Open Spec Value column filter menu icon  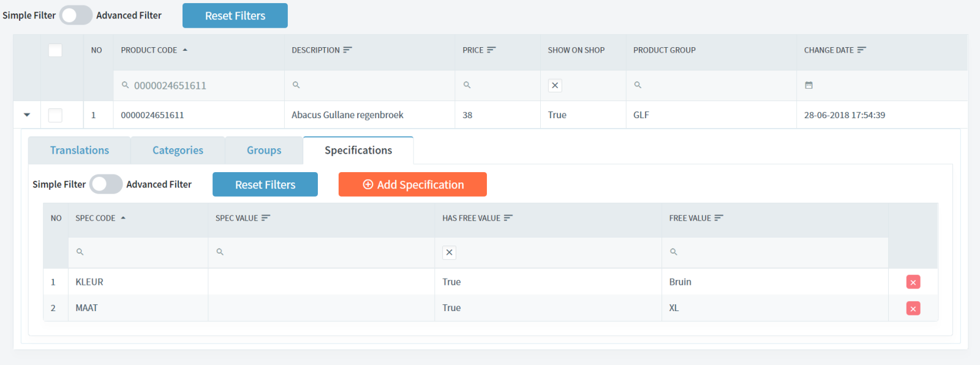[x=266, y=218]
